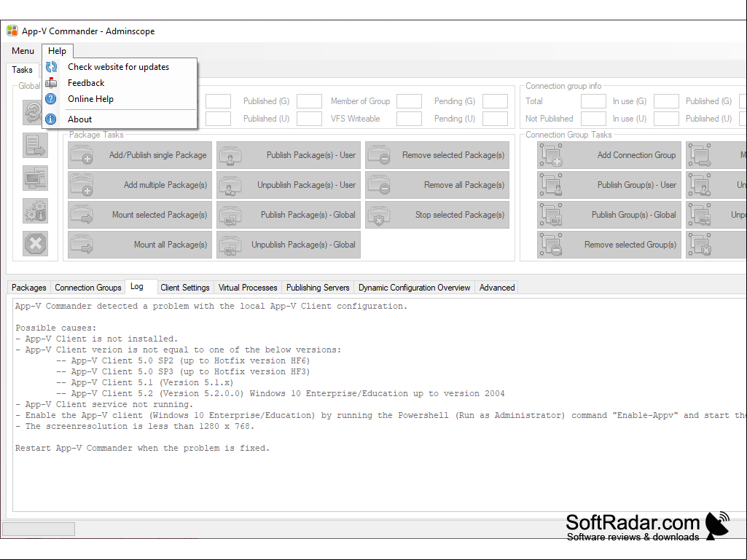747x560 pixels.
Task: Click the sidebar computer monitor icon
Action: pos(35,178)
